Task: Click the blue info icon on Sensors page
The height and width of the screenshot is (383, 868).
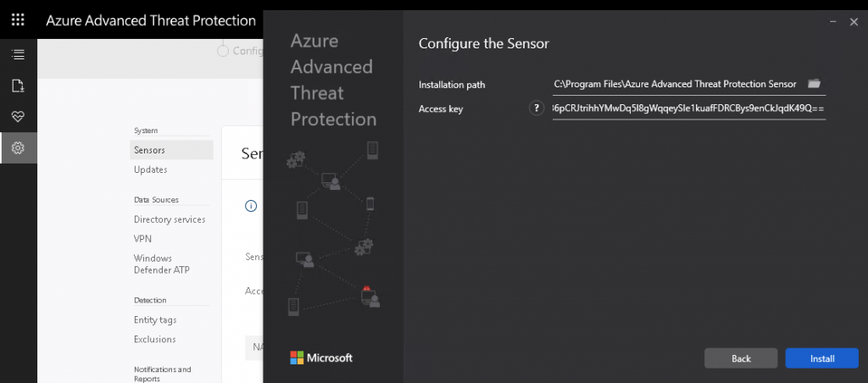Action: point(250,205)
